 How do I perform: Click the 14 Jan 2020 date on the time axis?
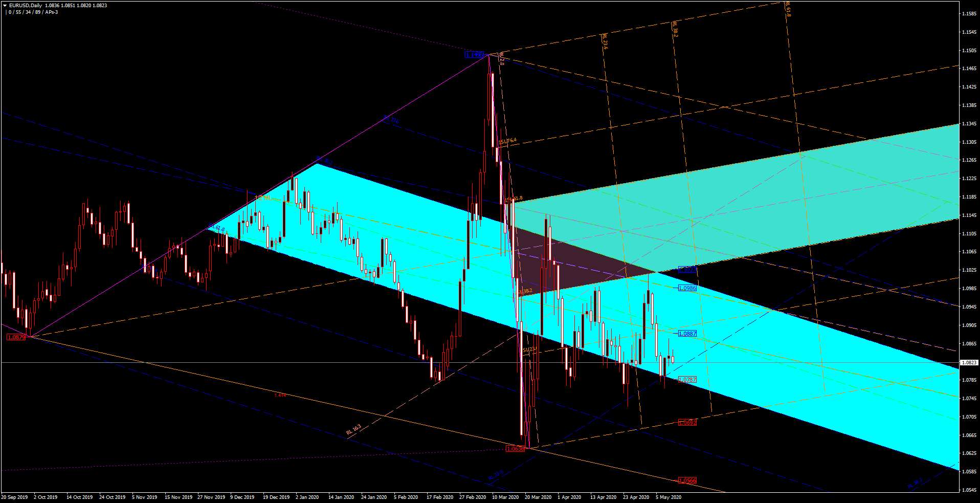point(341,497)
